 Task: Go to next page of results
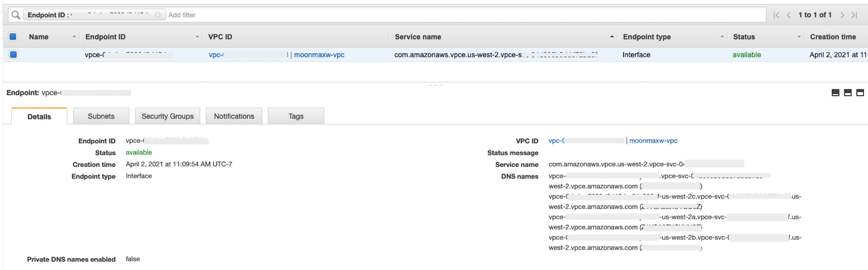tap(842, 15)
